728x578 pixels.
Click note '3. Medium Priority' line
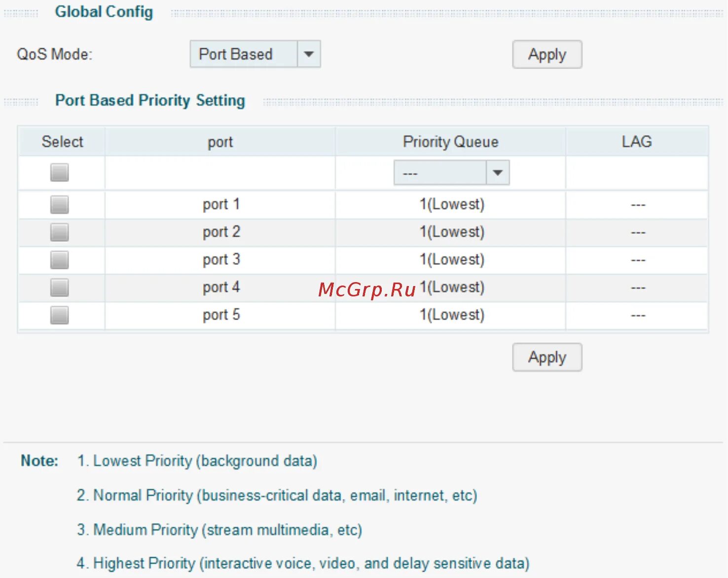tap(219, 530)
